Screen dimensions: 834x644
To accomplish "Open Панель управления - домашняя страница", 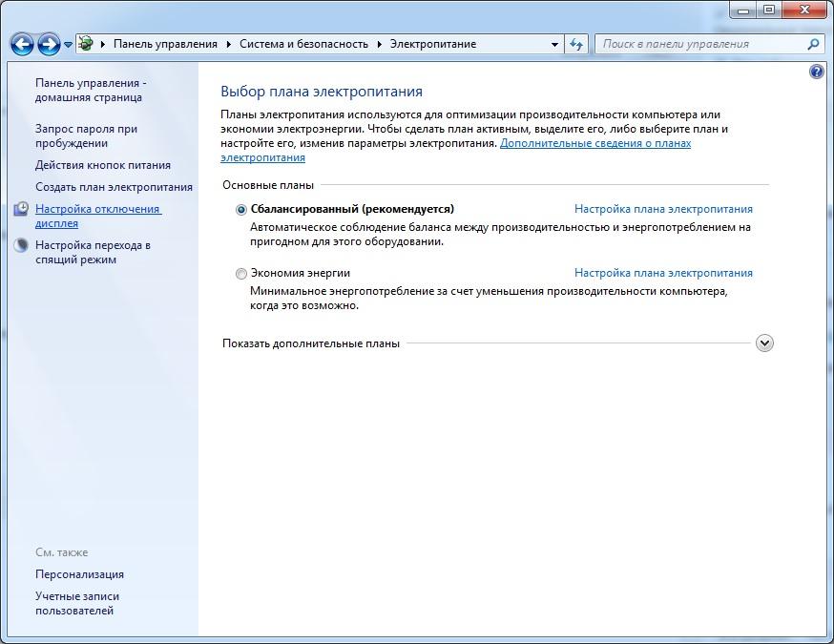I will pos(91,90).
